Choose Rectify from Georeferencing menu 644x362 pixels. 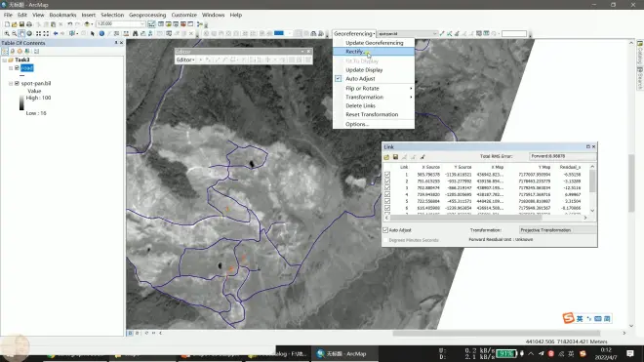[x=374, y=52]
